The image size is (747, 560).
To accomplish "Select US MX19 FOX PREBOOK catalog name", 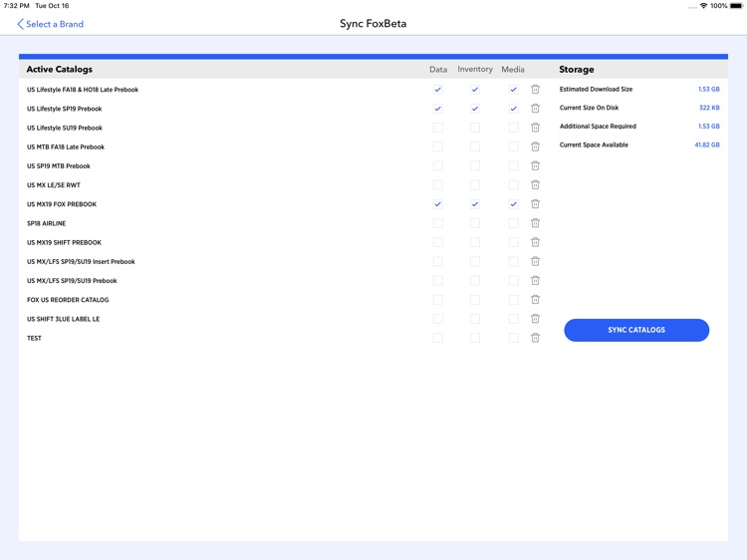I will [x=62, y=204].
